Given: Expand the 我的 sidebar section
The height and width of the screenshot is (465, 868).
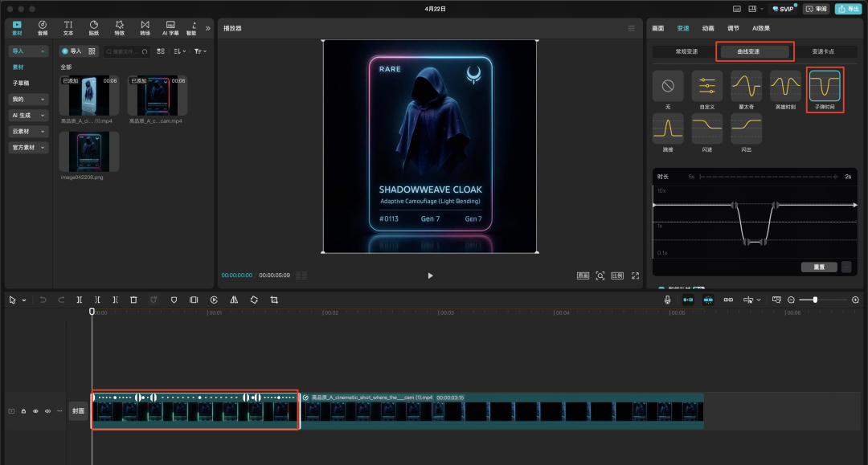Looking at the screenshot, I should (x=28, y=99).
